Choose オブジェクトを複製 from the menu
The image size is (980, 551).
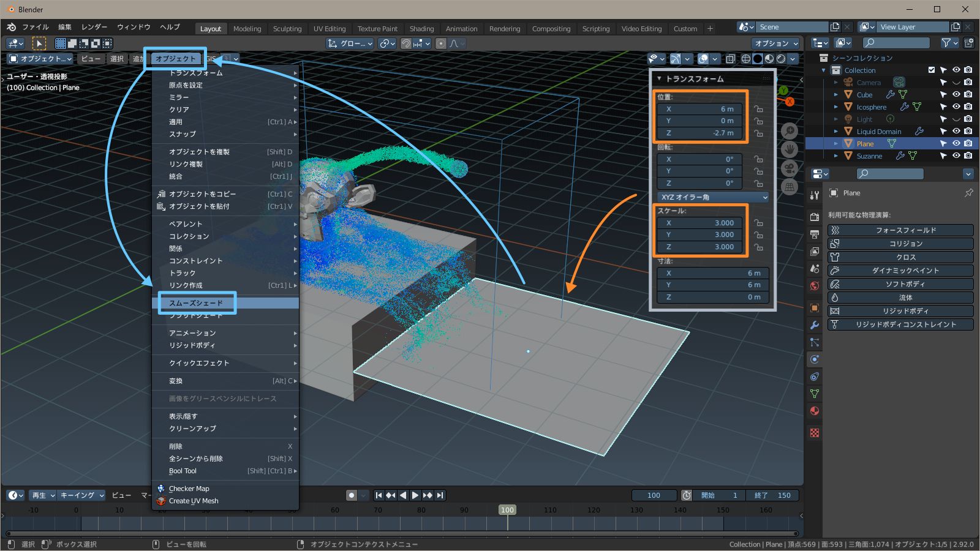(225, 152)
